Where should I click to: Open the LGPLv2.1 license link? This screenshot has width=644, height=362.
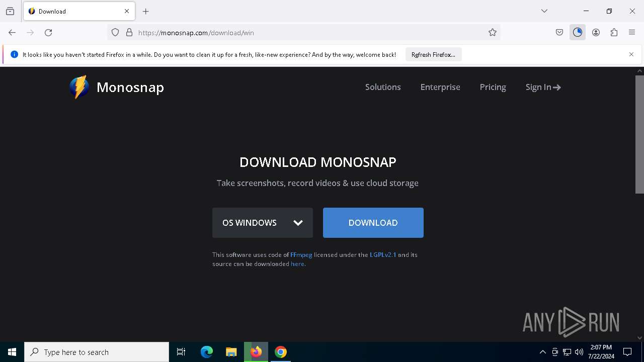[x=383, y=255]
